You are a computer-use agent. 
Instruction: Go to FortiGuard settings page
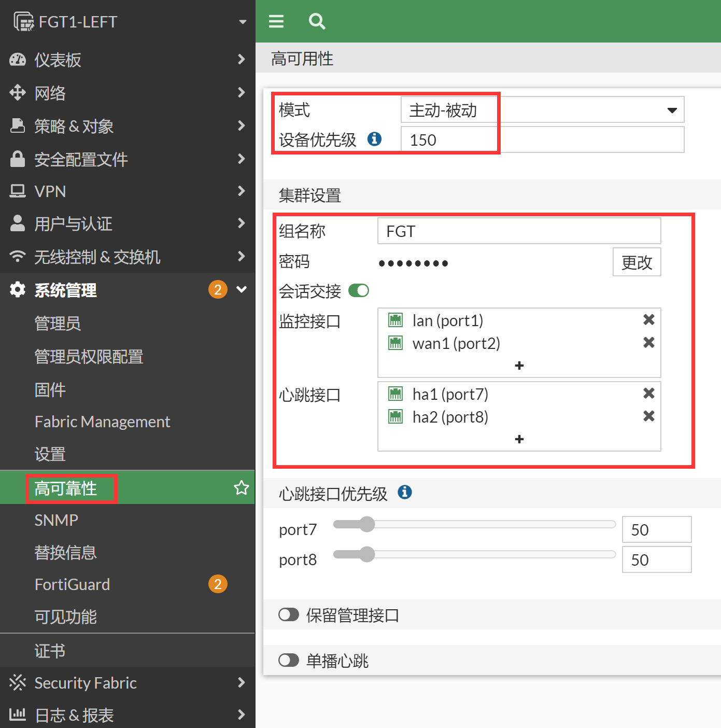[x=73, y=584]
